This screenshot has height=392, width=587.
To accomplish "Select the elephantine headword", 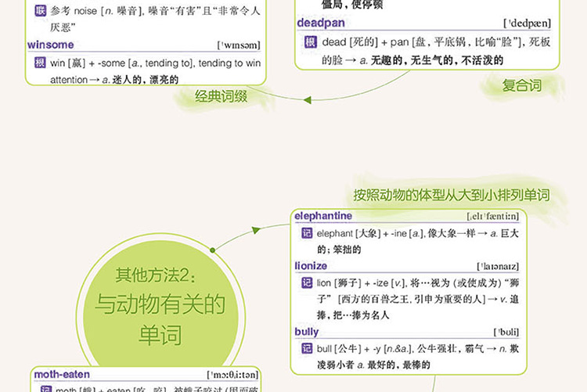I will coord(322,216).
